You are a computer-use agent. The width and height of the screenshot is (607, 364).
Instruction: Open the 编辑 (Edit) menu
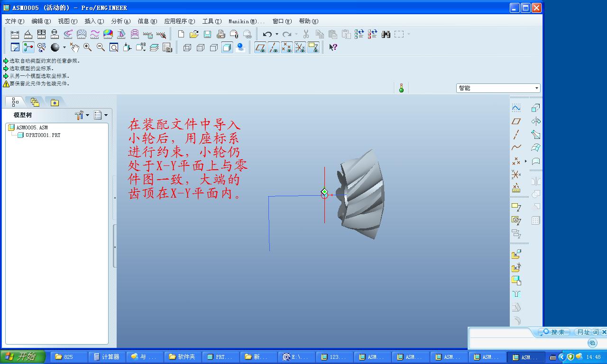coord(41,21)
